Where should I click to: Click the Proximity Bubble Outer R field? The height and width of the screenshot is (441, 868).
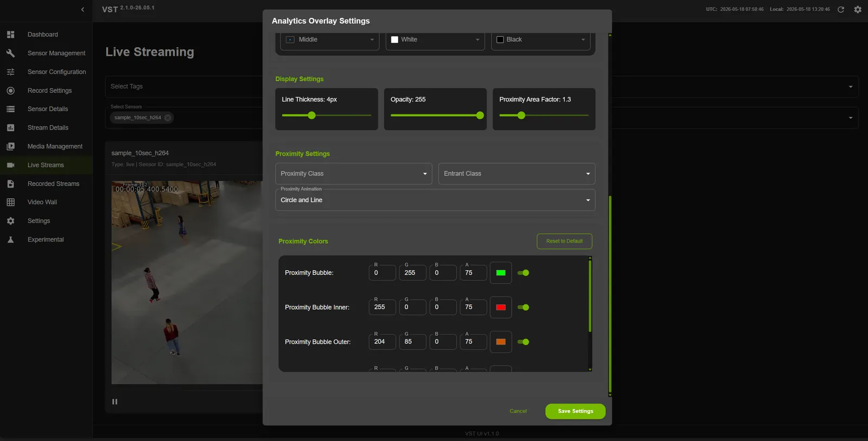click(x=382, y=342)
